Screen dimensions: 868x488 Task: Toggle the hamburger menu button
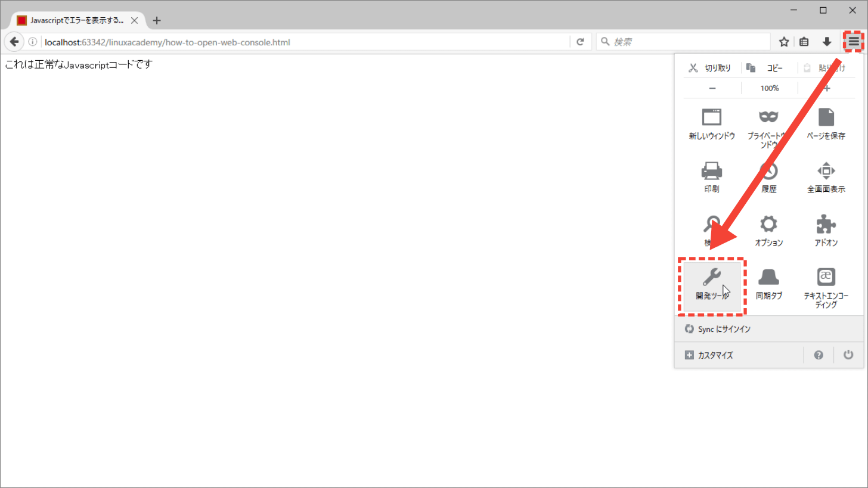pos(854,42)
